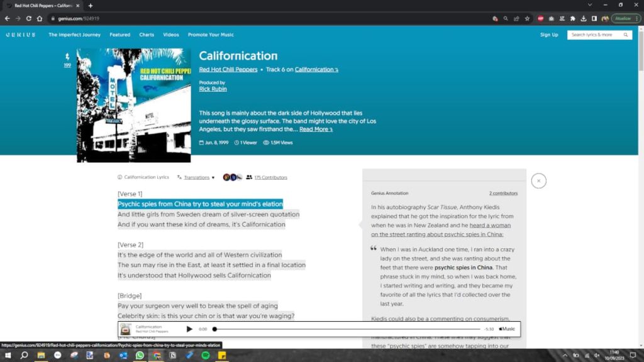Go to the browser home icon
This screenshot has height=362, width=644.
40,18
